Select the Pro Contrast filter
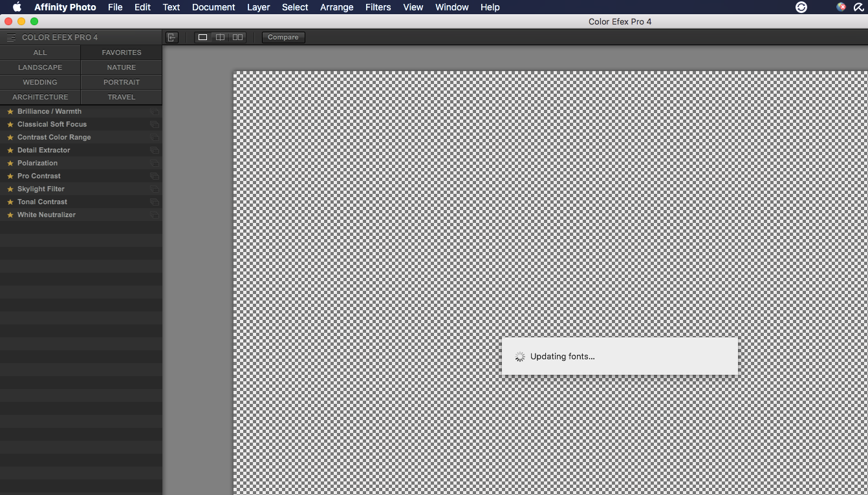The width and height of the screenshot is (868, 495). click(81, 176)
